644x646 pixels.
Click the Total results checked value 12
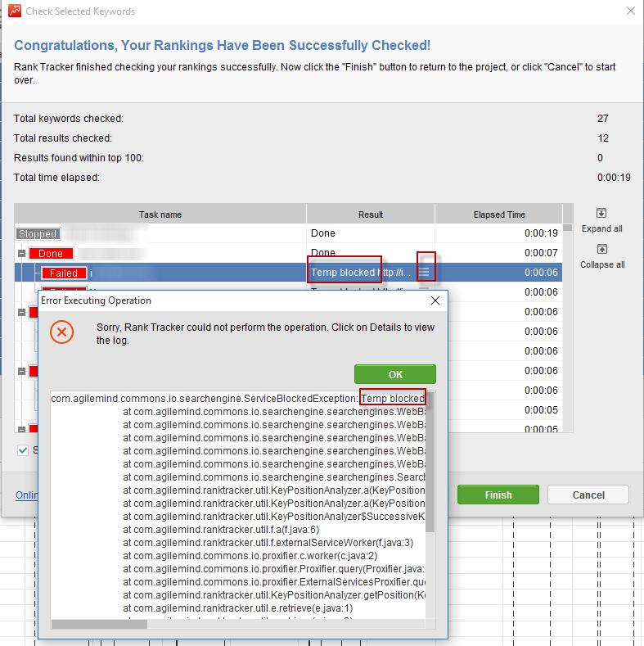[x=603, y=138]
